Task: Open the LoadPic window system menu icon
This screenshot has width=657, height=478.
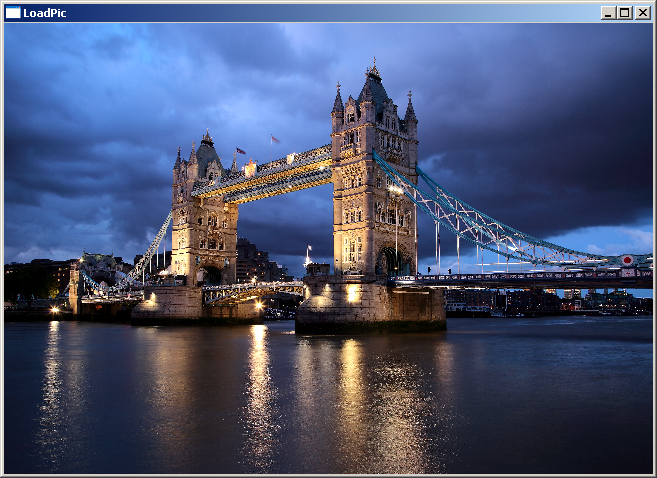Action: [13, 13]
